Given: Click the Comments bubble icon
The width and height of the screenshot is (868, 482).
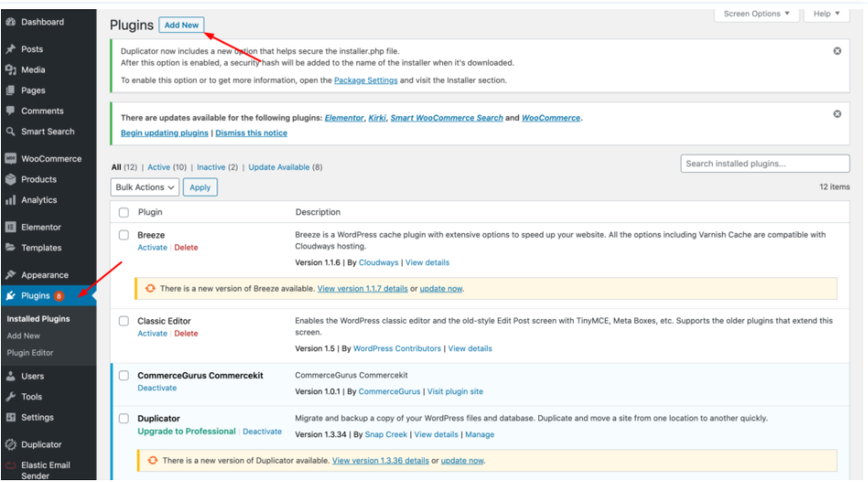Looking at the screenshot, I should click(11, 111).
